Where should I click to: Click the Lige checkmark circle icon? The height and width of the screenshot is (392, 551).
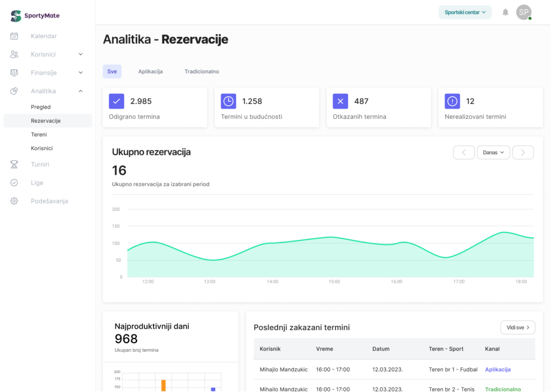coord(14,183)
